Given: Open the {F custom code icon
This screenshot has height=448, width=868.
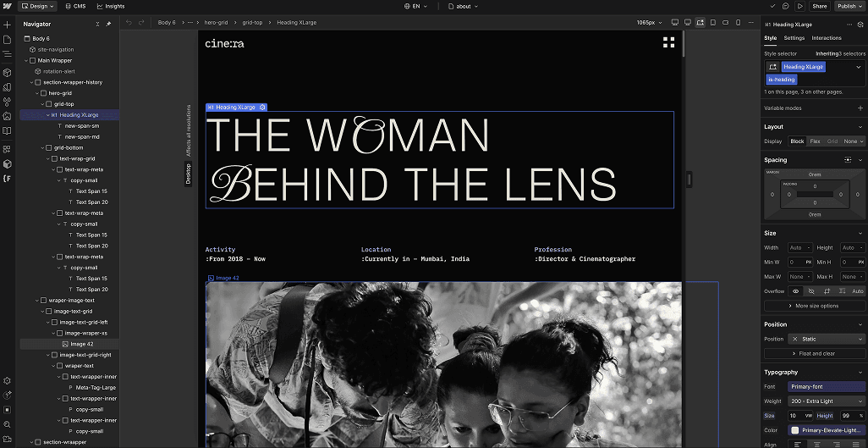Looking at the screenshot, I should coord(7,179).
